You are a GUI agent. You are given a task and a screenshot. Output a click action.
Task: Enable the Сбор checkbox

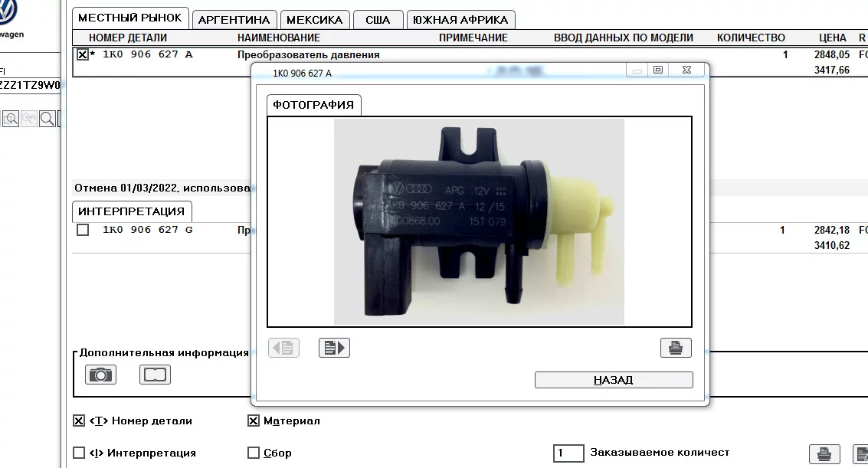(x=253, y=453)
